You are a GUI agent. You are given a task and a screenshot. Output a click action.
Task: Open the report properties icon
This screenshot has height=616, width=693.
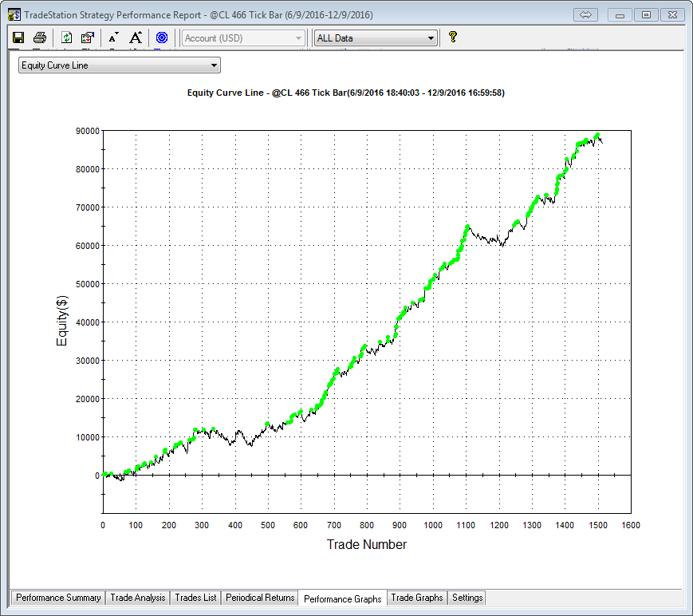tap(88, 38)
